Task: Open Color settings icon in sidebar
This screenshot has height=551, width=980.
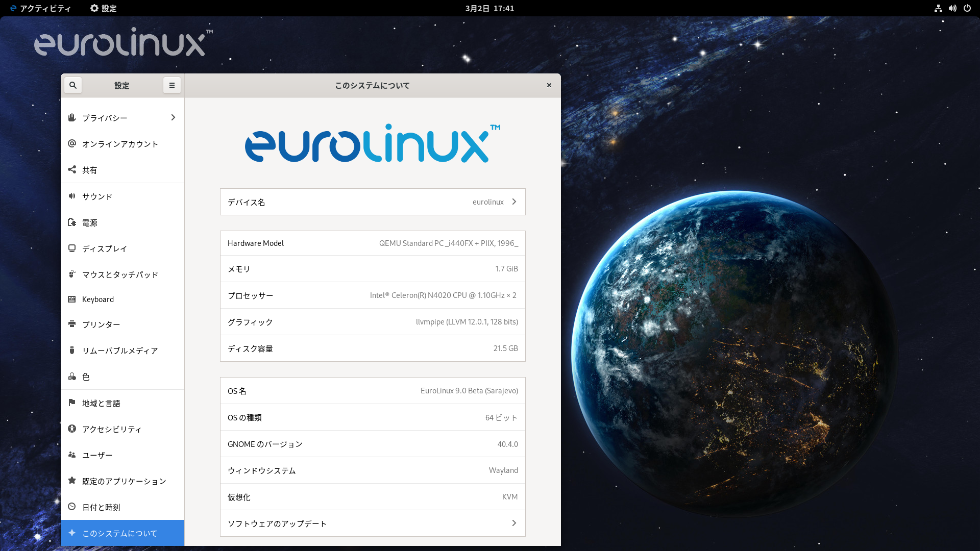Action: pos(72,377)
